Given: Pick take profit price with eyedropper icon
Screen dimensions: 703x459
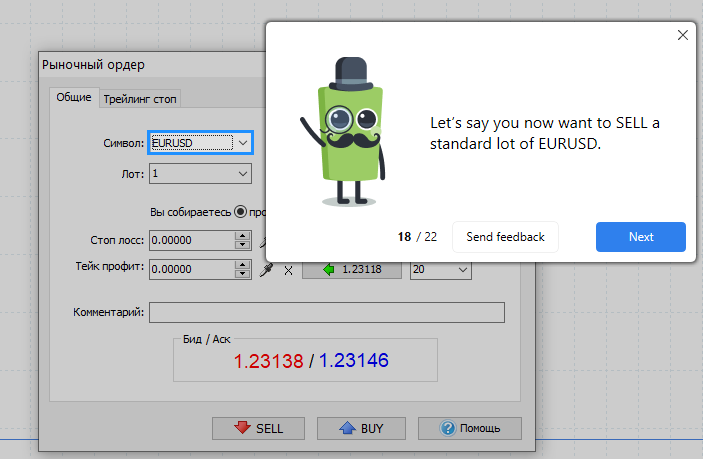Looking at the screenshot, I should [x=265, y=269].
